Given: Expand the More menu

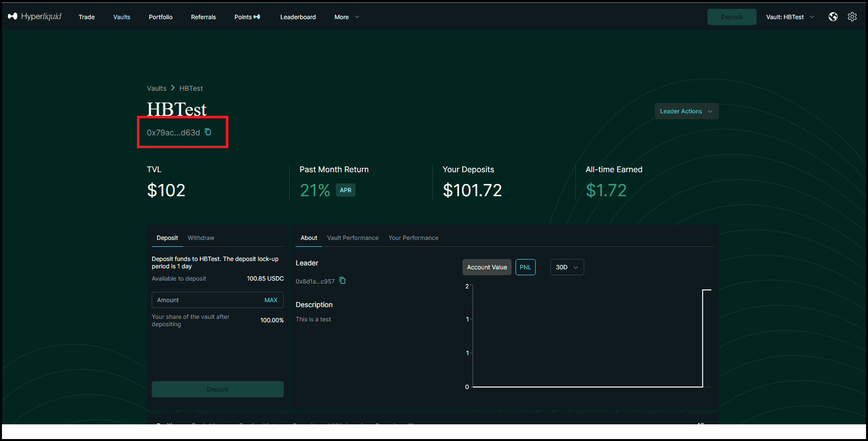Looking at the screenshot, I should pyautogui.click(x=347, y=17).
